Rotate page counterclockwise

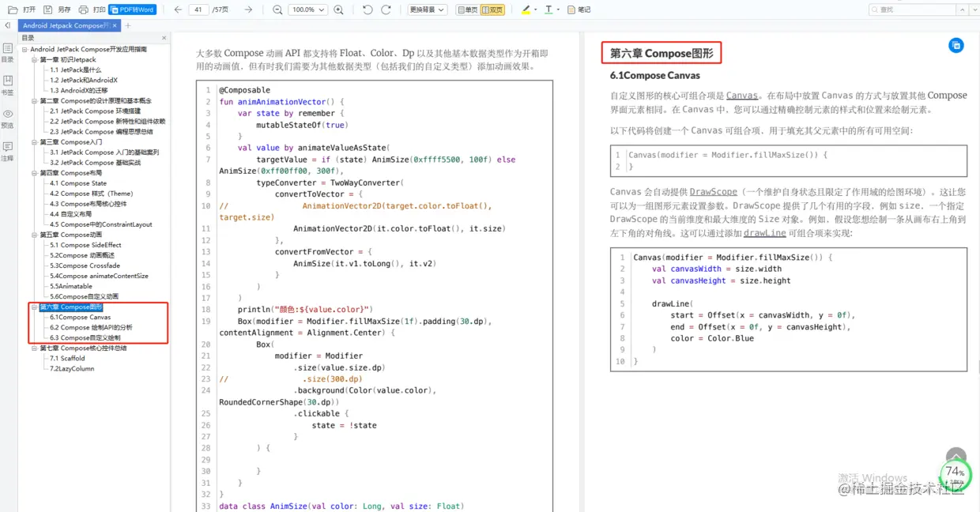tap(367, 9)
